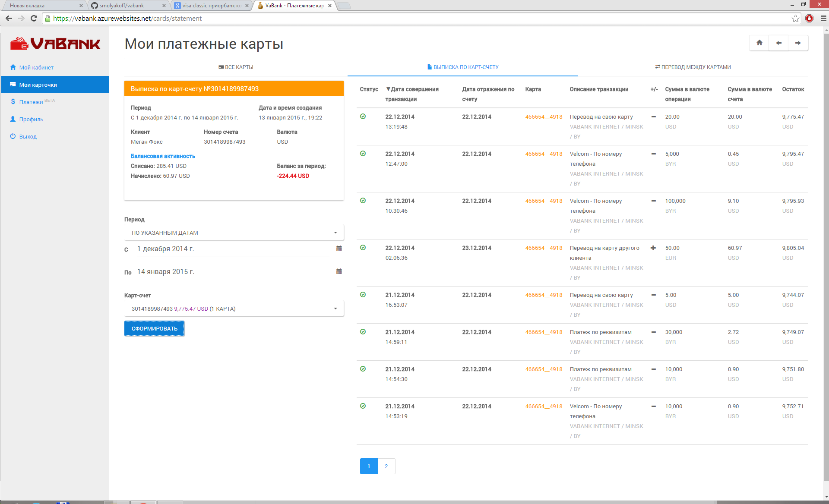This screenshot has width=829, height=504.
Task: Open Выход logout link in sidebar
Action: (x=28, y=137)
